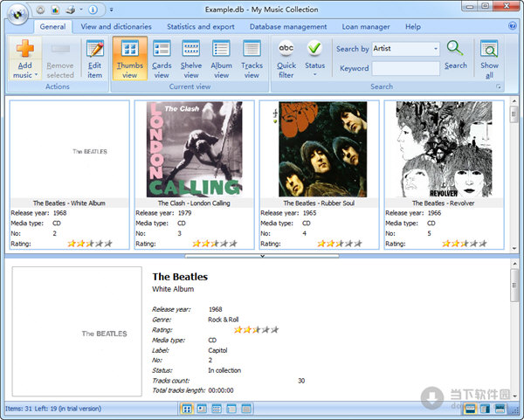Switch to Thumbs view in the ribbon
This screenshot has width=524, height=420.
click(129, 59)
